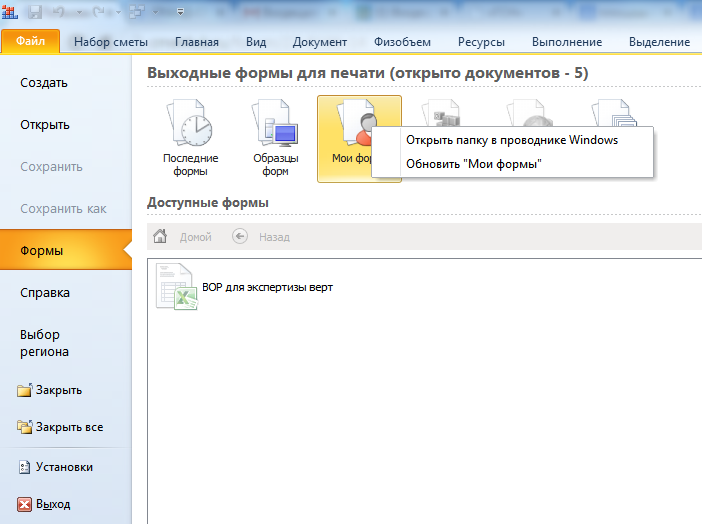702x524 pixels.
Task: Open the Образцы форм monitor icon
Action: (275, 123)
